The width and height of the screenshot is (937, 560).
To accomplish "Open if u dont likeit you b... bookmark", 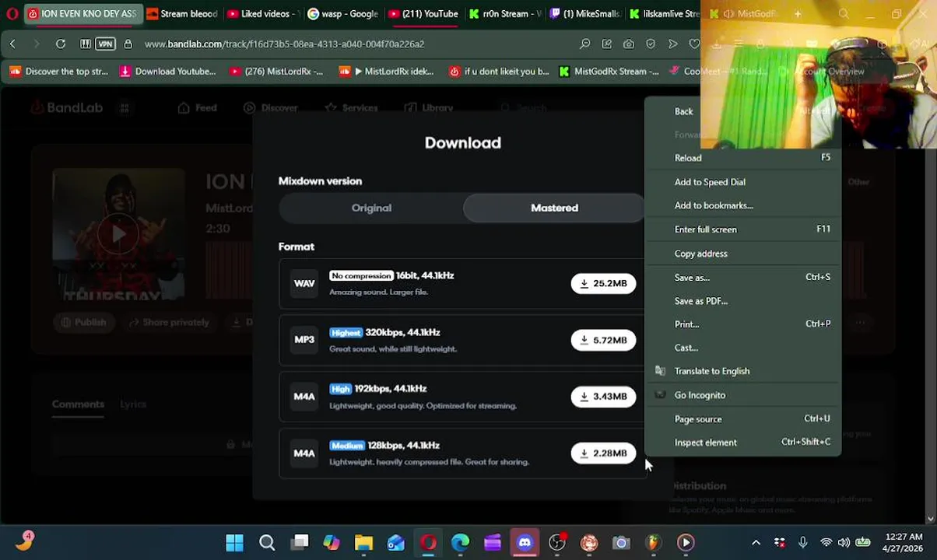I will click(499, 72).
